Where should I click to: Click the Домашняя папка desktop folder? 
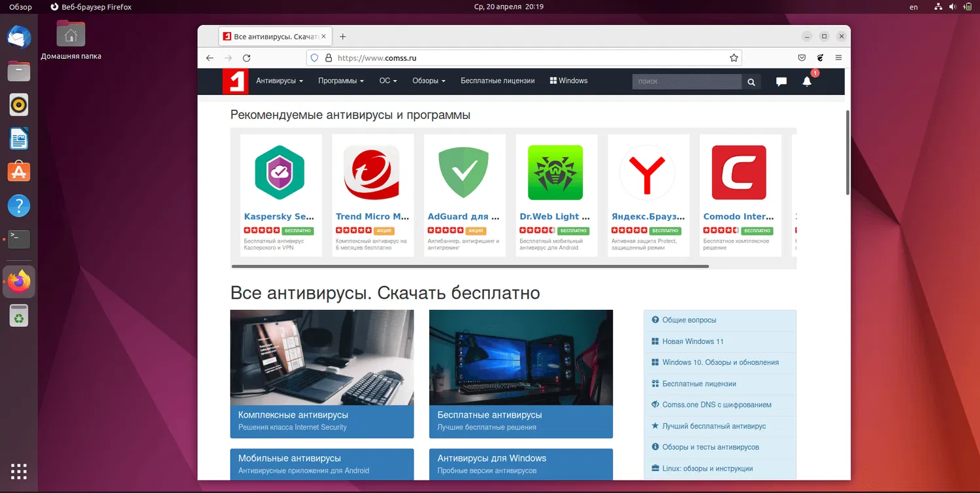point(71,40)
